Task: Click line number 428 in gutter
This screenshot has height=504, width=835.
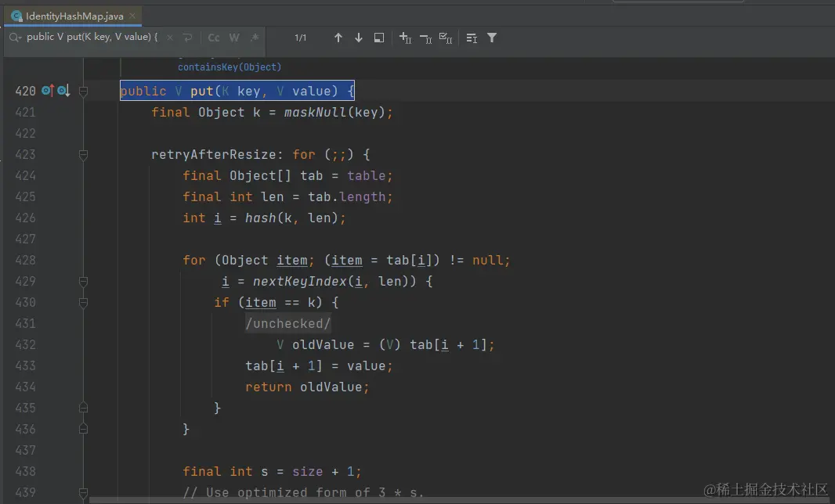Action: (26, 261)
